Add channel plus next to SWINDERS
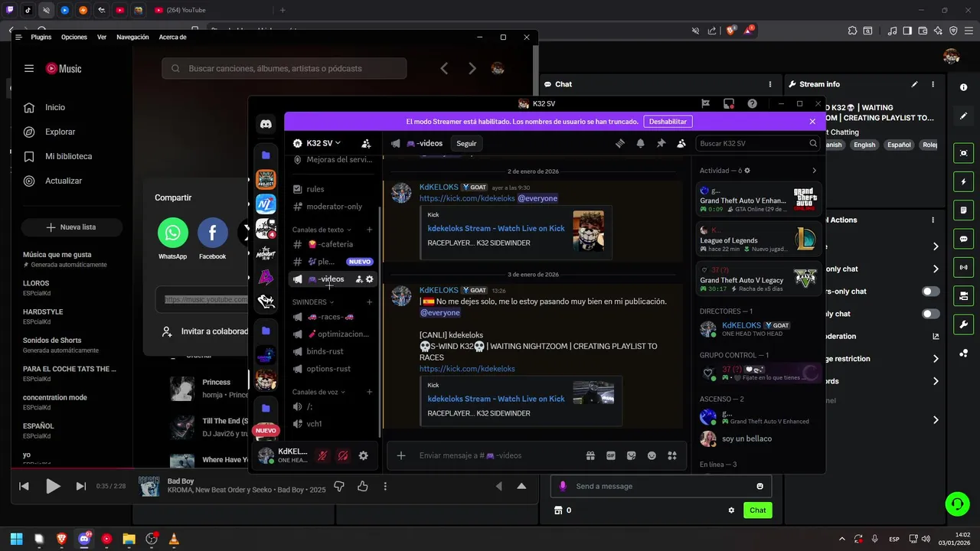Viewport: 980px width, 551px height. coord(370,302)
